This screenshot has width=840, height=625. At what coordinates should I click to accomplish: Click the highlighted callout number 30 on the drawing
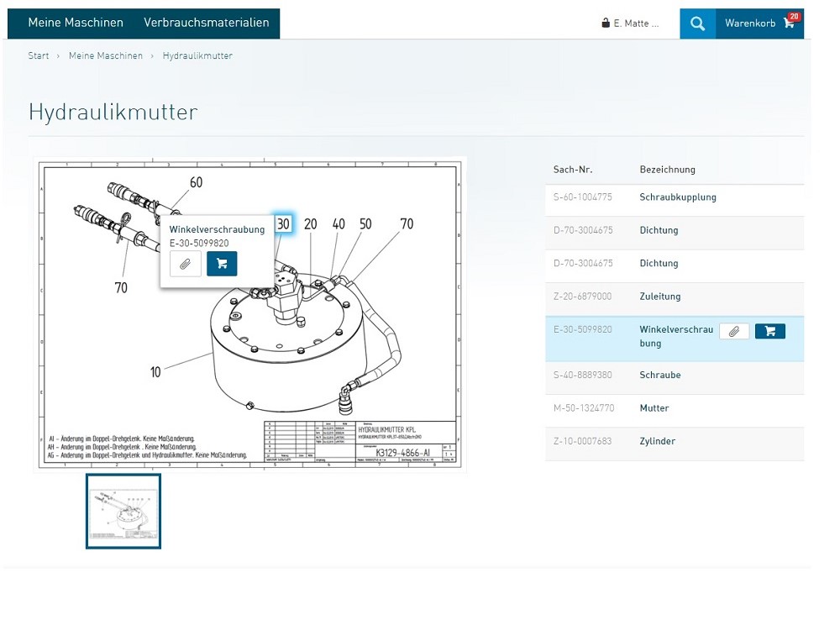point(282,224)
